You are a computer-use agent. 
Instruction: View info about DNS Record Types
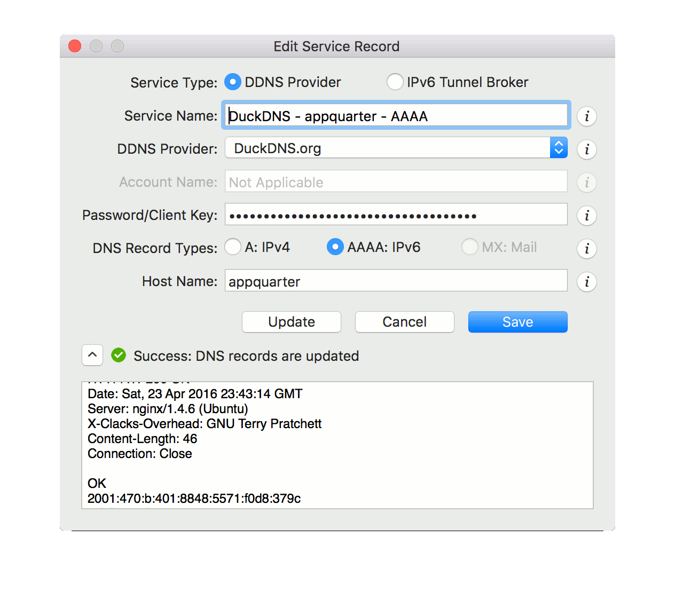tap(586, 249)
